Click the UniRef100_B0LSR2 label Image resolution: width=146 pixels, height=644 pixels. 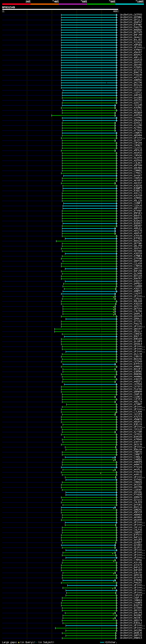[131, 40]
